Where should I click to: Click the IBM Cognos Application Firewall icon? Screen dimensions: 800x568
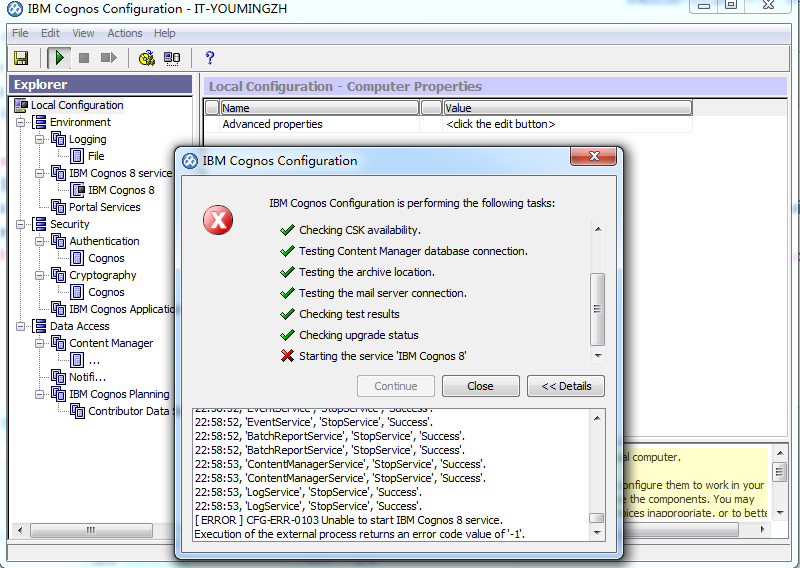coord(58,309)
